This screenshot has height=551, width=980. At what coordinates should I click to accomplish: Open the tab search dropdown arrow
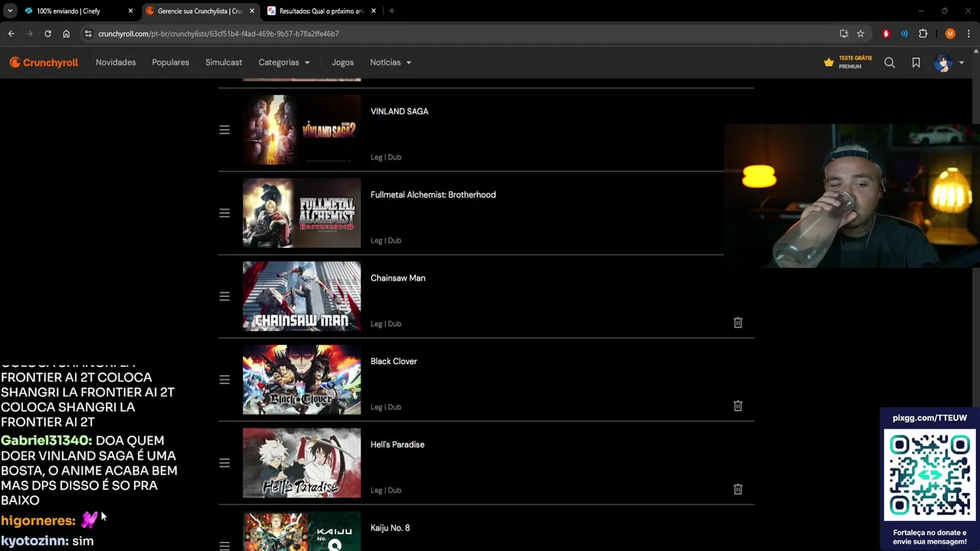(10, 11)
